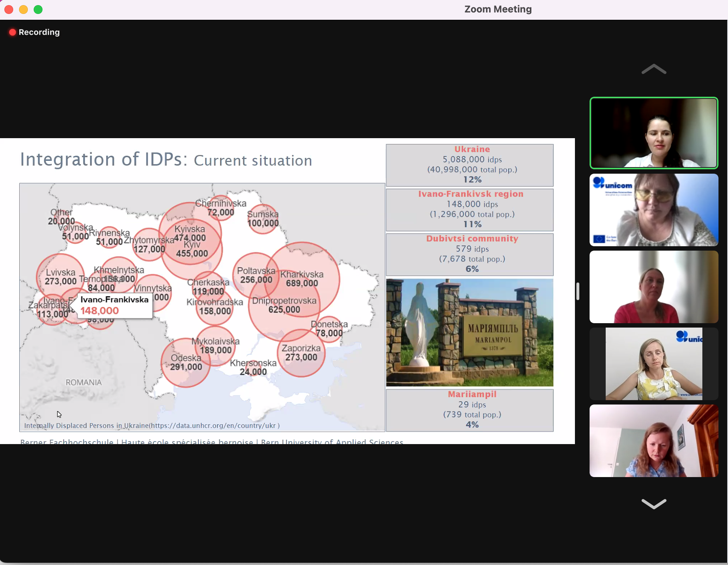Click the Dnipropetrovska 625,000 bubble label

click(x=284, y=305)
